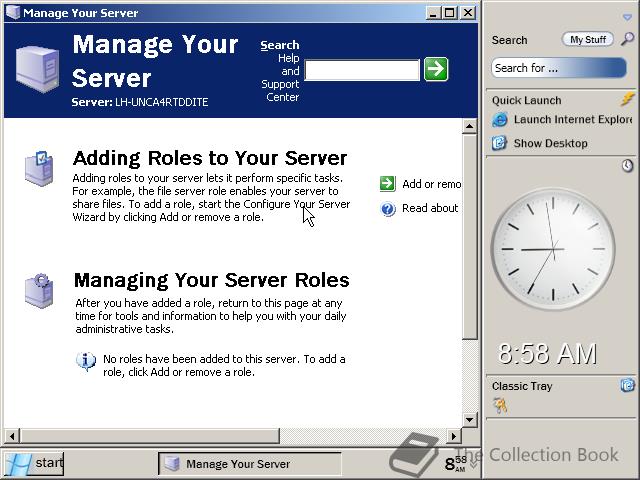
Task: Click the Search Help and Support Center label
Action: (280, 71)
